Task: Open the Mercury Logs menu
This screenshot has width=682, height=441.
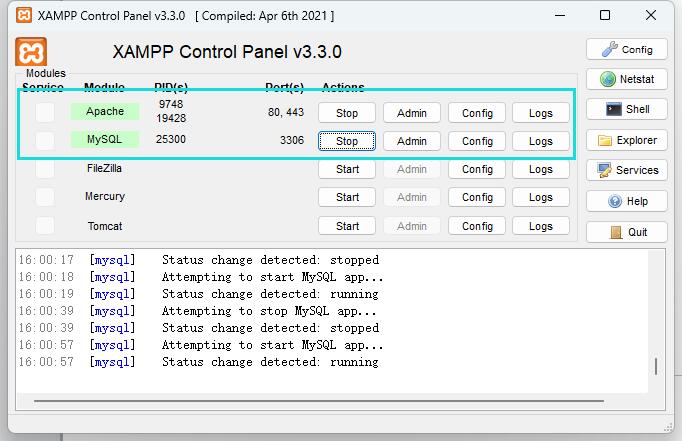Action: point(541,197)
